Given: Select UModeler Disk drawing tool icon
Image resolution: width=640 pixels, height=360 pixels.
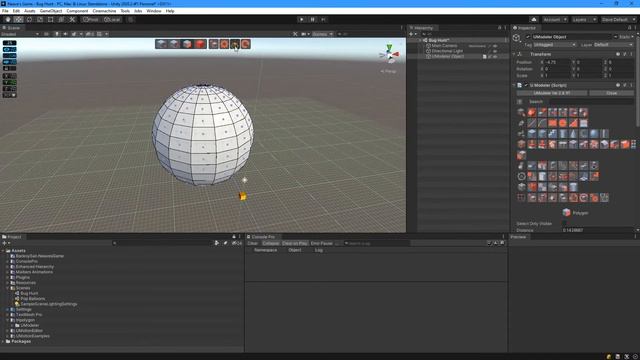Looking at the screenshot, I should coord(563,123).
